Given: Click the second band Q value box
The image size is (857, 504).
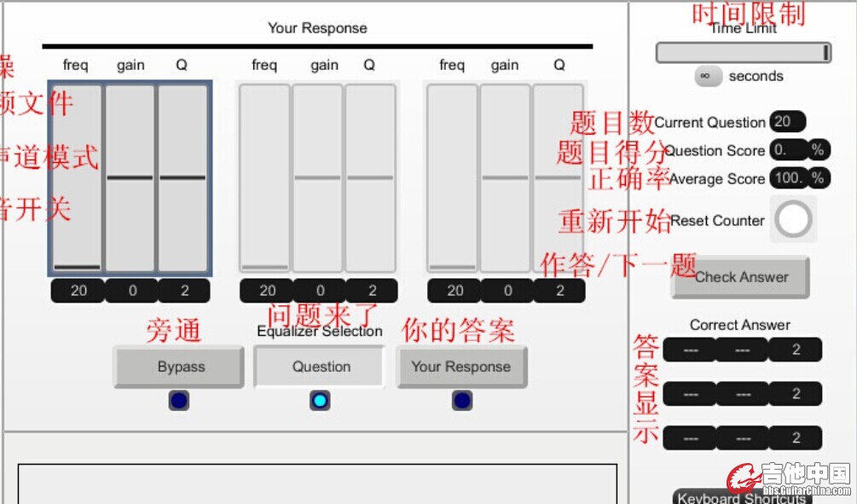Looking at the screenshot, I should point(371,291).
